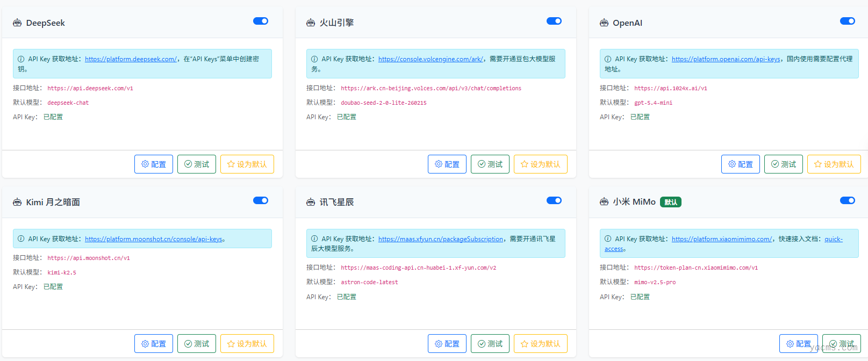
Task: Select the kimi-k2.5 model text
Action: (62, 272)
